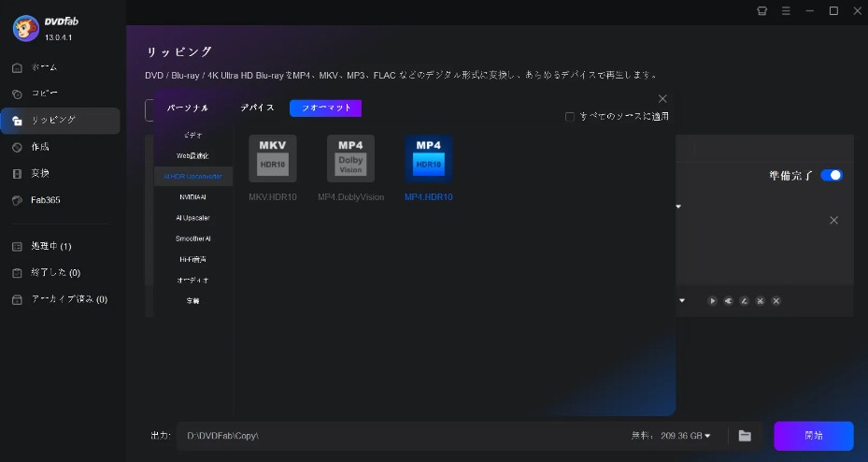Select the フォーマット tab
The width and height of the screenshot is (868, 462).
click(x=325, y=108)
